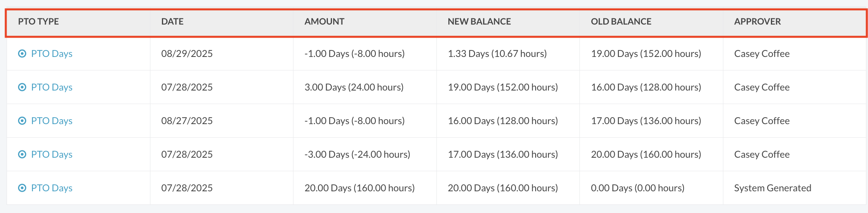This screenshot has width=868, height=213.
Task: Sort by OLD BALANCE column header
Action: tap(621, 22)
